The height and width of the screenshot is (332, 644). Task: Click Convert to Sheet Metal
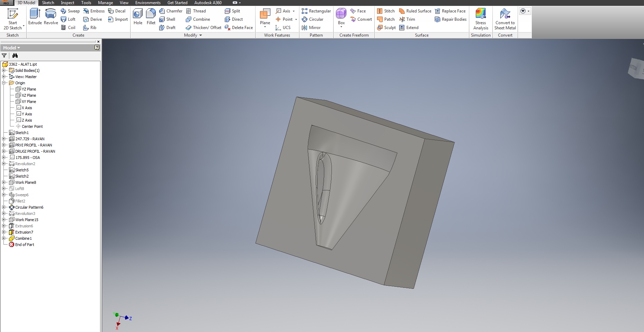point(505,19)
